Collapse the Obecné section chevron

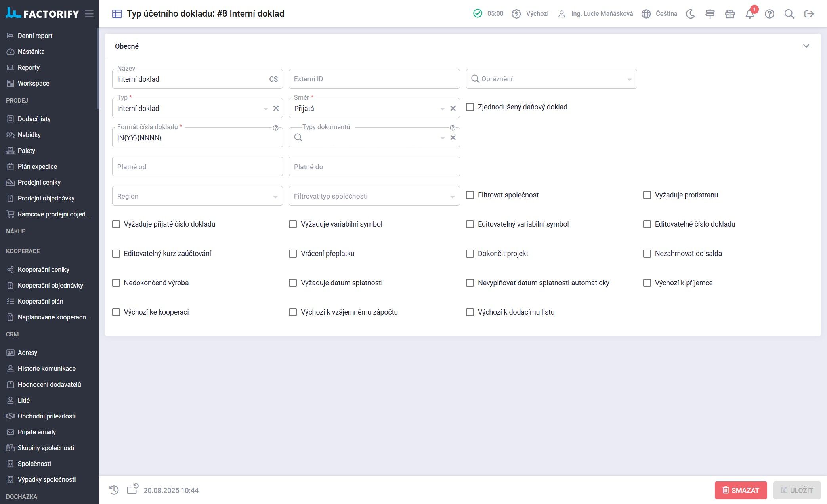pos(806,46)
